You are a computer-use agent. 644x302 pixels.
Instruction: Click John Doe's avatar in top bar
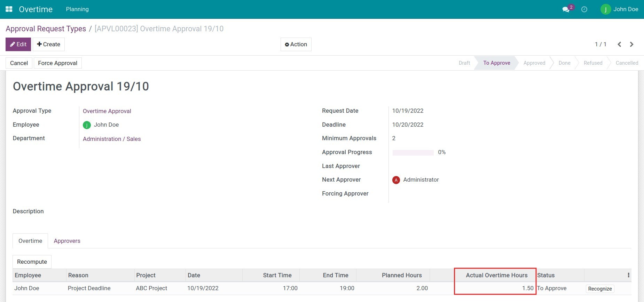(606, 9)
